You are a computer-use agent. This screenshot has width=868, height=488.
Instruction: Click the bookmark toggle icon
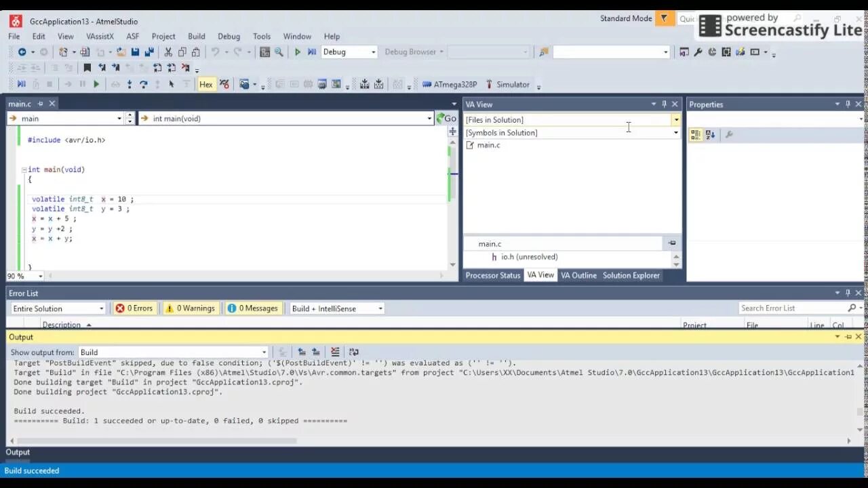pos(87,68)
